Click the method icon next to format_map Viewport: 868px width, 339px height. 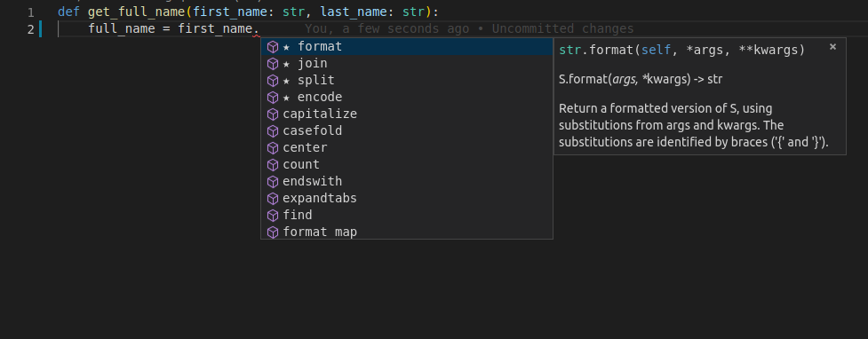pyautogui.click(x=273, y=233)
